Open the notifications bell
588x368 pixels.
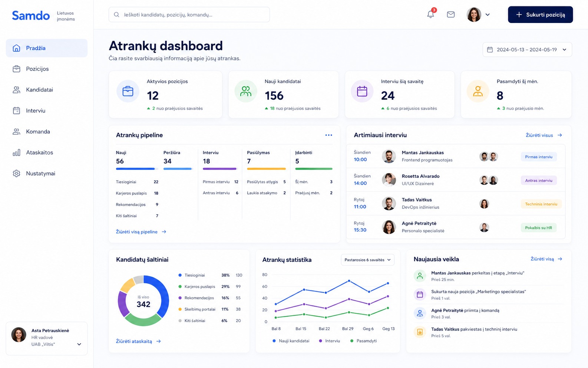[430, 14]
